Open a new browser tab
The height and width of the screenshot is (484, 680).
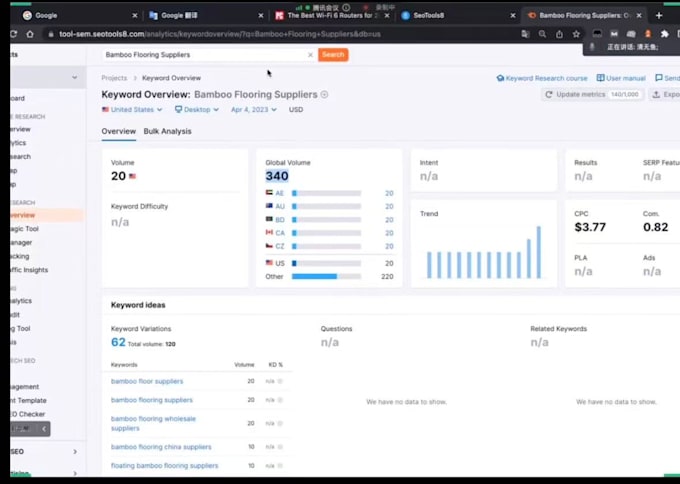pyautogui.click(x=659, y=15)
